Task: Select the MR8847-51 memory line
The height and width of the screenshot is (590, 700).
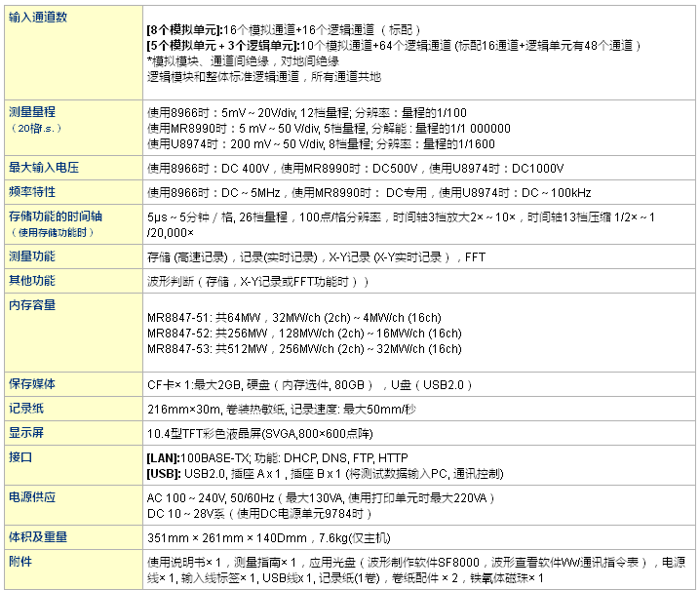Action: (294, 318)
